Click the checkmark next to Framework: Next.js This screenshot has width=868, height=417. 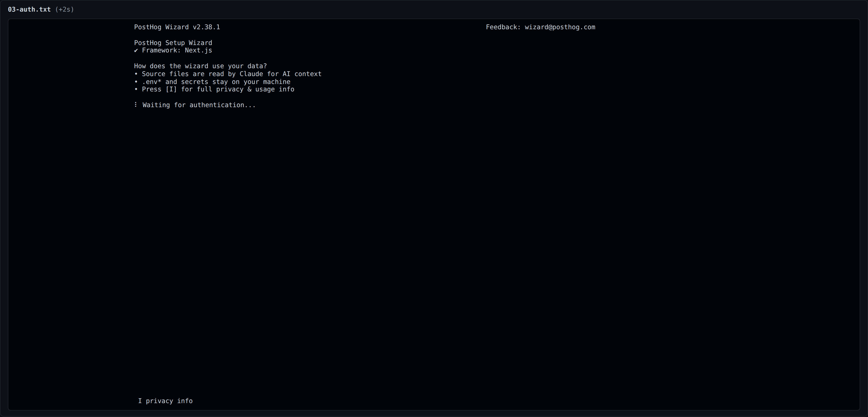click(x=136, y=51)
